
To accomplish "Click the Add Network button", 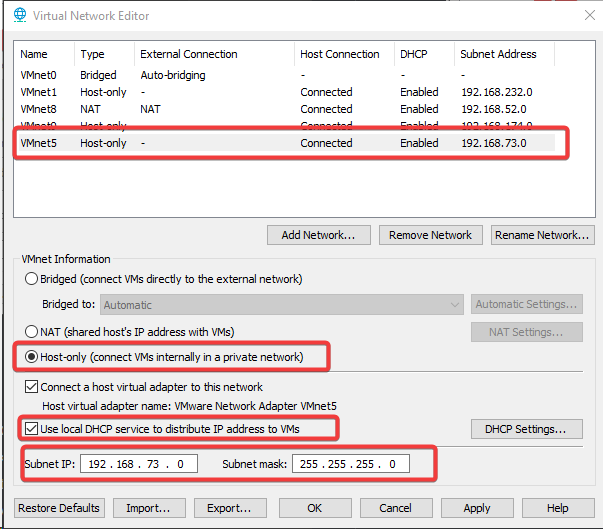I will tap(319, 235).
